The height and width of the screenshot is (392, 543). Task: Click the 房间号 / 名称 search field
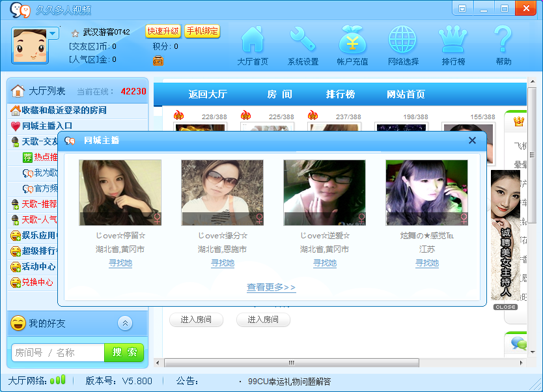(58, 352)
